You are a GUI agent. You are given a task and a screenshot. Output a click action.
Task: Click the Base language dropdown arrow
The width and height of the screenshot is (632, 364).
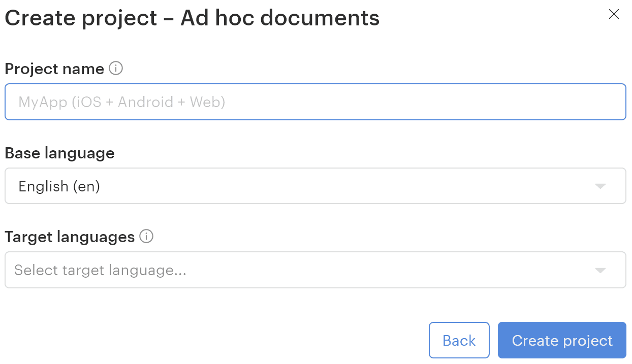click(x=600, y=186)
